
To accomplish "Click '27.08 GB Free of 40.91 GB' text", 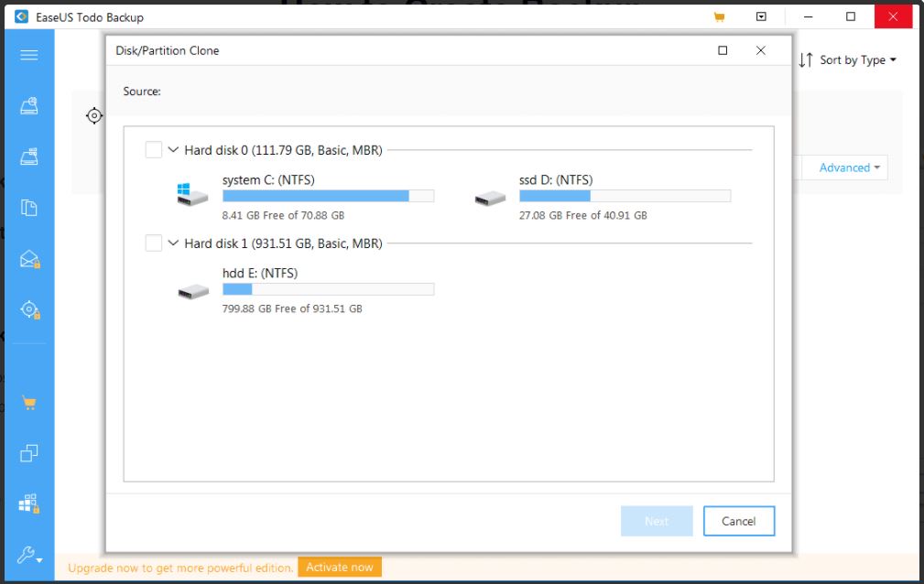I will [x=582, y=216].
